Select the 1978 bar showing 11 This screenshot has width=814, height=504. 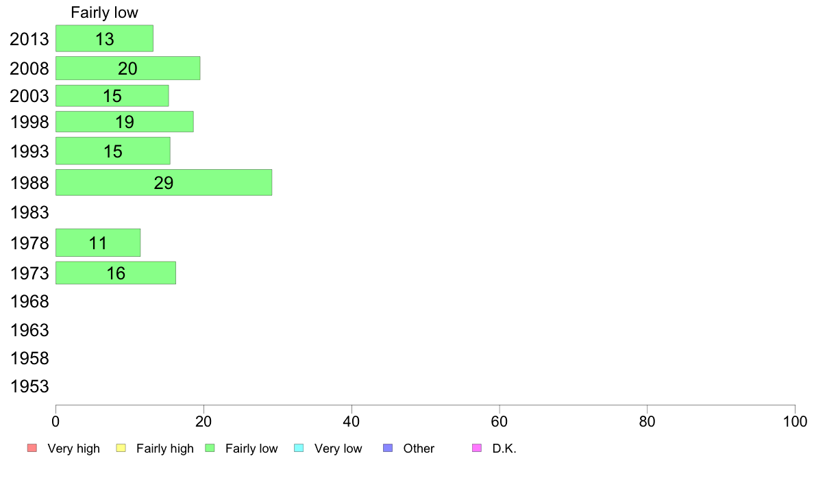pos(98,243)
